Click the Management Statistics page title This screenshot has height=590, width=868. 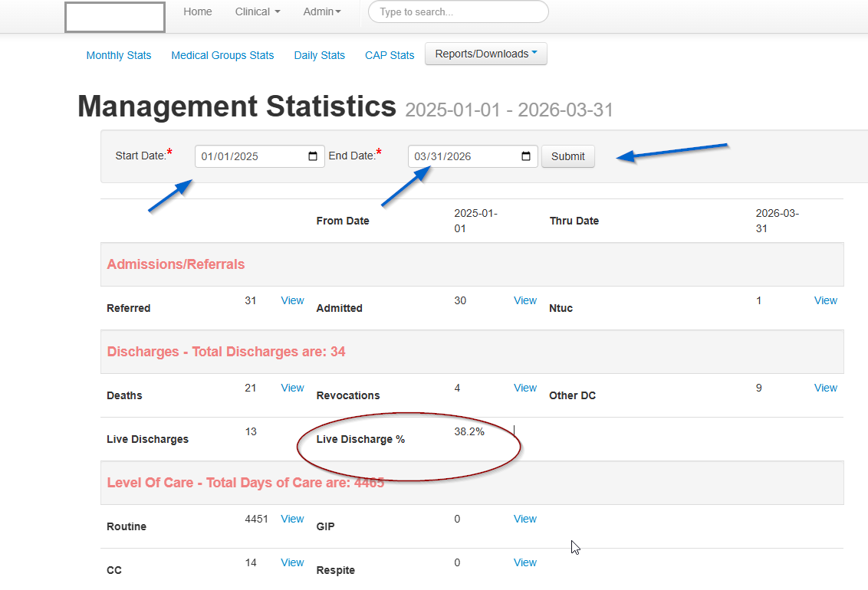coord(237,107)
